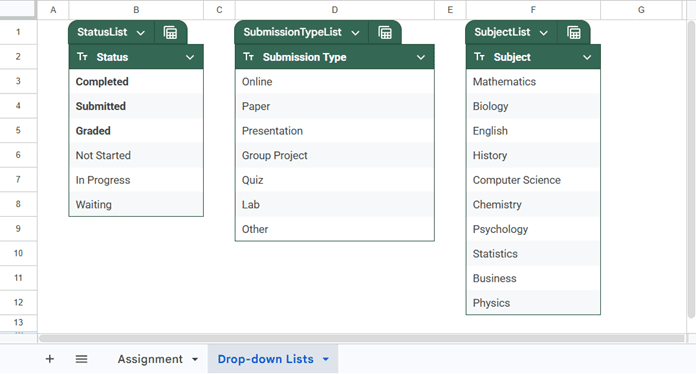The width and height of the screenshot is (696, 374).
Task: Select column G header
Action: click(x=641, y=10)
